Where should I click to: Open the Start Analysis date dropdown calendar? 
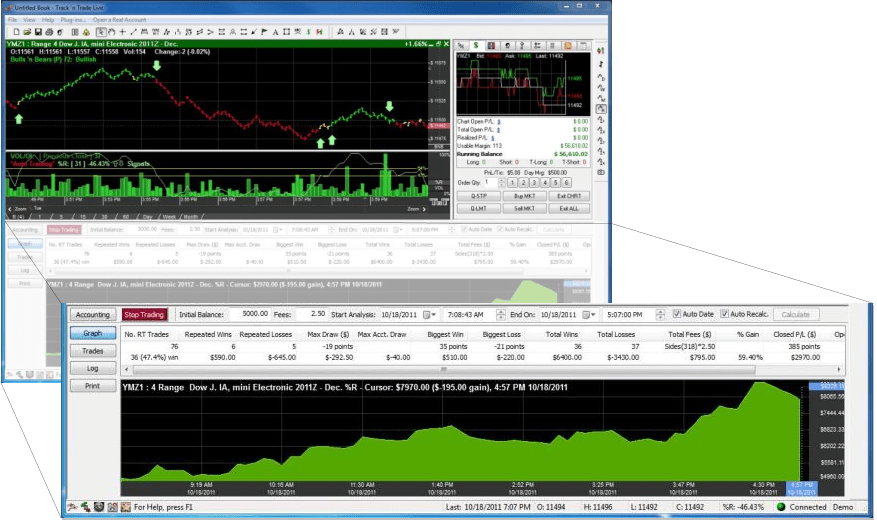(430, 314)
